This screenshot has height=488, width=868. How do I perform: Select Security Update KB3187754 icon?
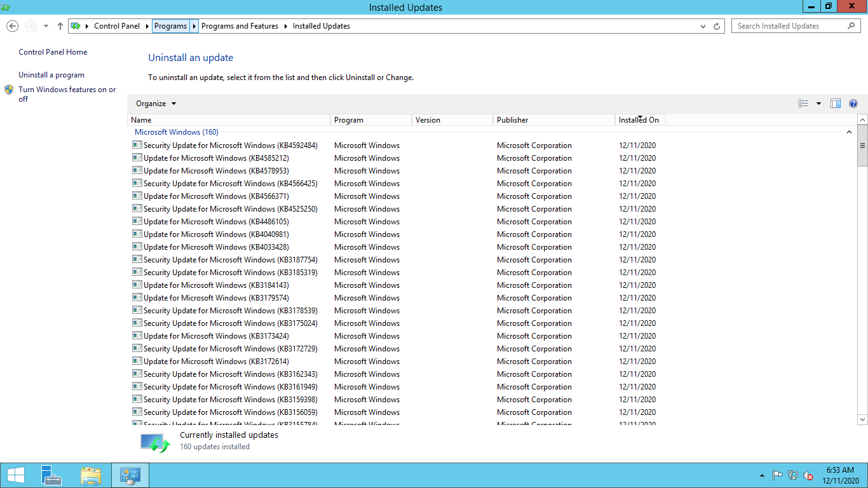click(137, 259)
